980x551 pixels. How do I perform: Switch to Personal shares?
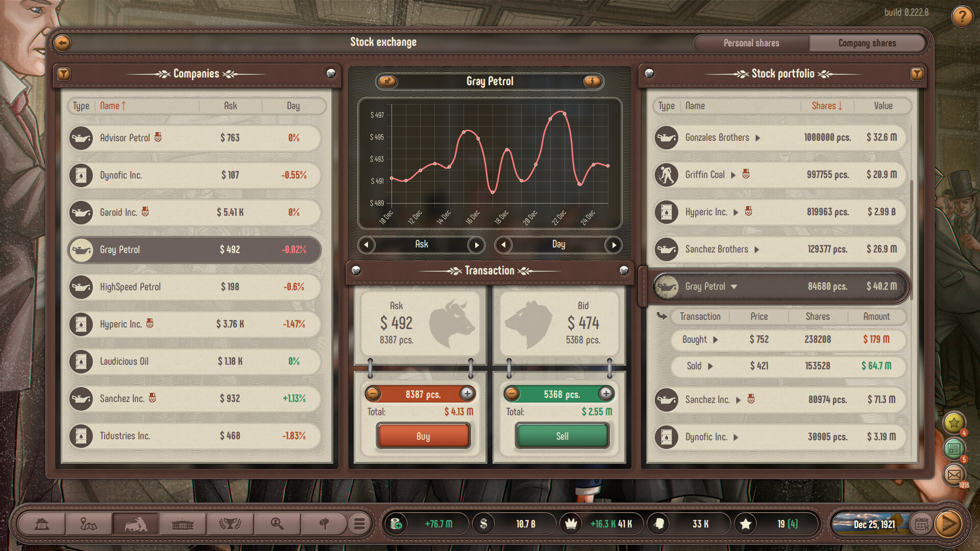coord(751,43)
